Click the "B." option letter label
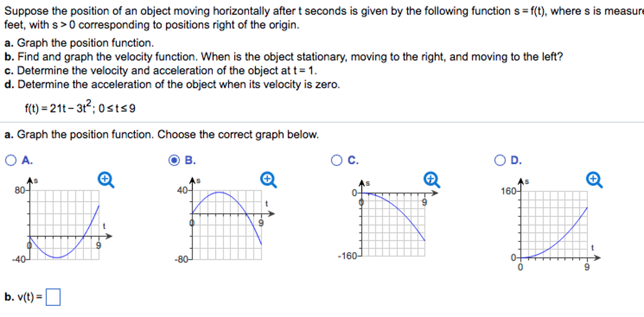Screen dimensions: 644x317 [190, 160]
